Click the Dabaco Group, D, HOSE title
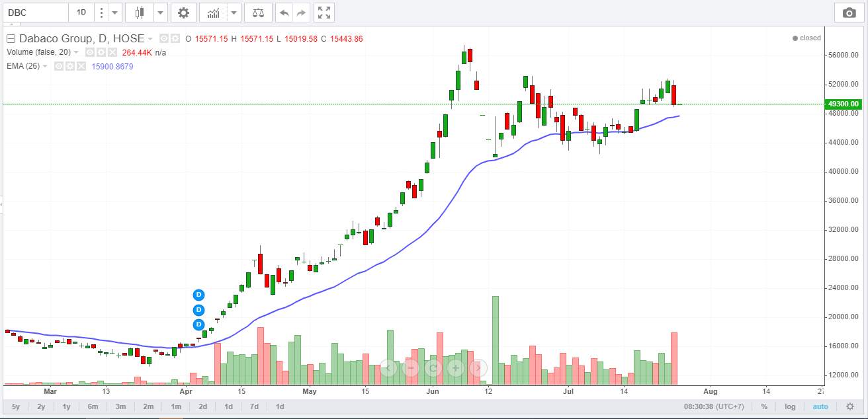Image resolution: width=868 pixels, height=419 pixels. click(81, 38)
